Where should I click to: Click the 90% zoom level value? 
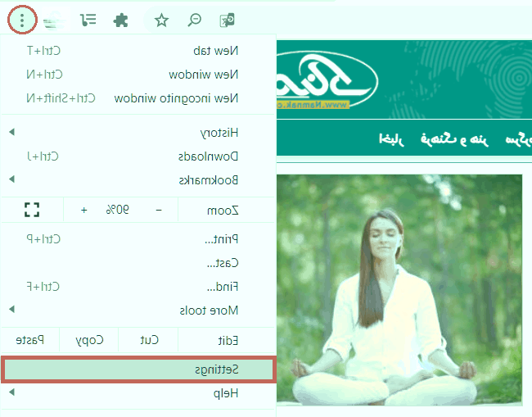coord(117,210)
